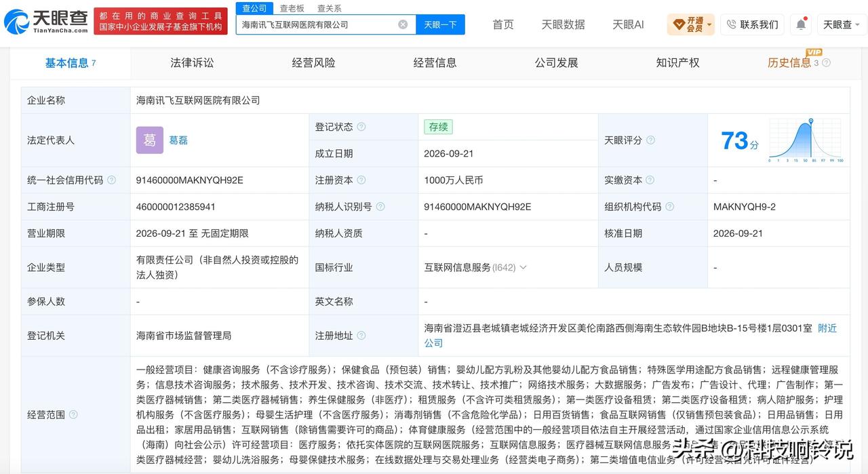Viewport: 868px width, 474px height.
Task: Open the help icon next to 实缴资本
Action: point(650,180)
